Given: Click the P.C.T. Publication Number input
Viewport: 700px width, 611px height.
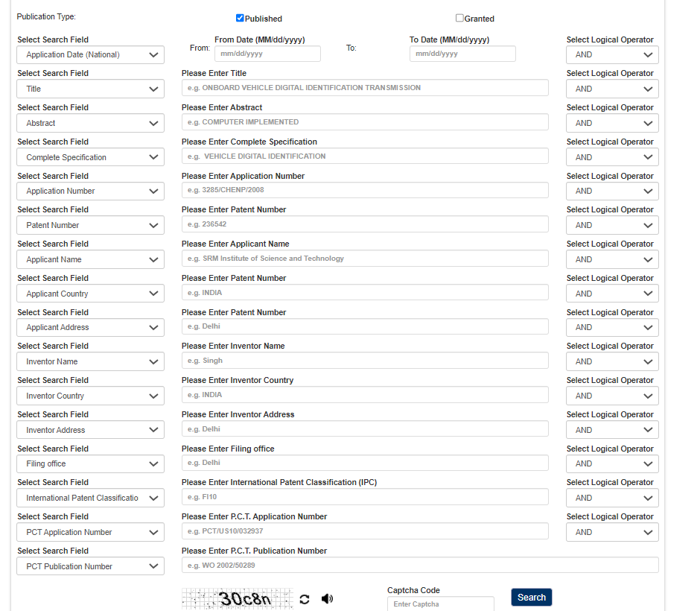Looking at the screenshot, I should (x=420, y=565).
